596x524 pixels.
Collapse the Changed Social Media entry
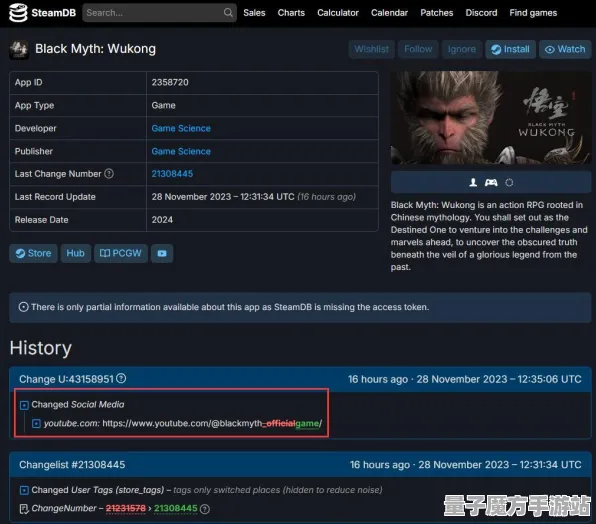coord(24,405)
